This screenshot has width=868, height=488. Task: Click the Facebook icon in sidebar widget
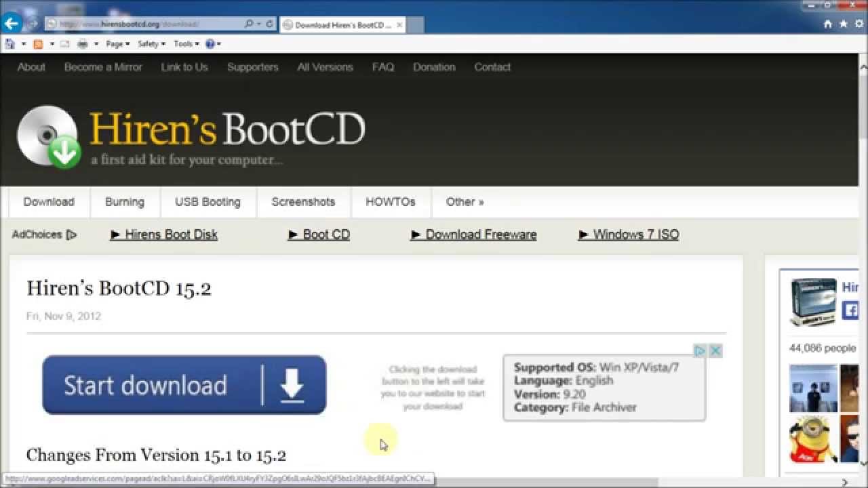pos(850,310)
